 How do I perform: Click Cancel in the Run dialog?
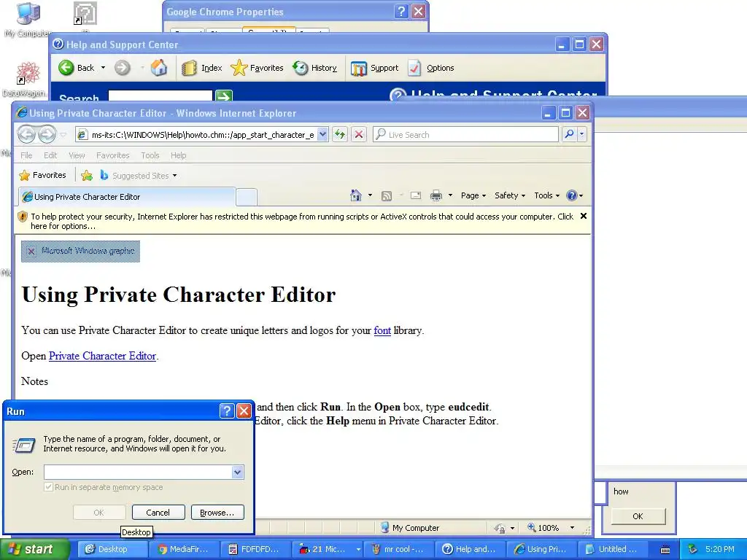coord(158,513)
